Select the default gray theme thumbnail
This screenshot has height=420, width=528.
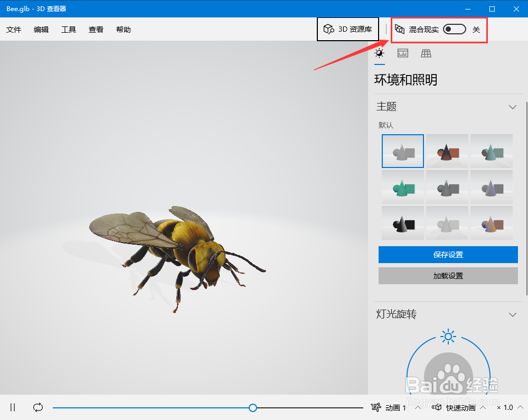(x=403, y=151)
